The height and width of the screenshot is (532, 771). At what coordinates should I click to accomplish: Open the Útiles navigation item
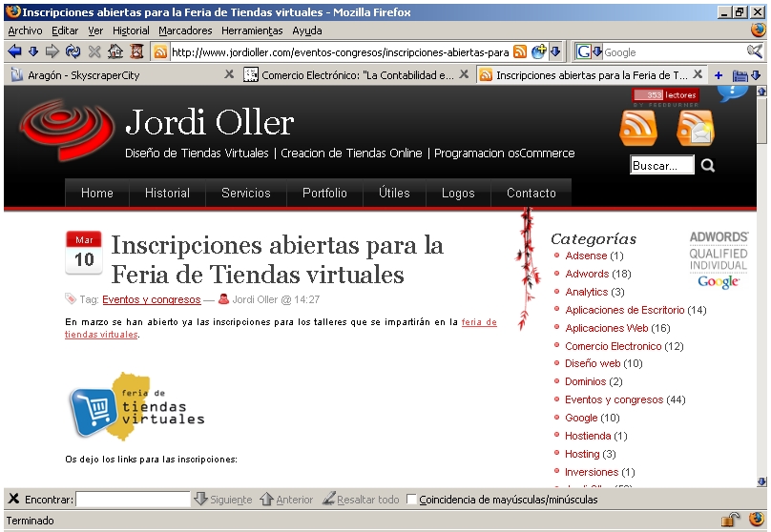pos(394,193)
